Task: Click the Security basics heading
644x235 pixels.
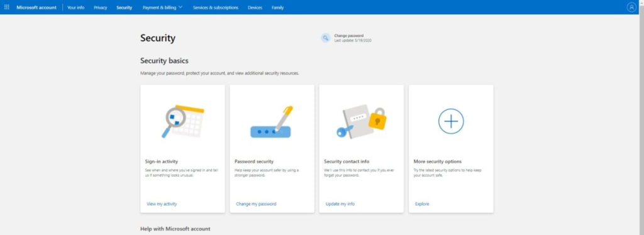Action: click(x=164, y=61)
